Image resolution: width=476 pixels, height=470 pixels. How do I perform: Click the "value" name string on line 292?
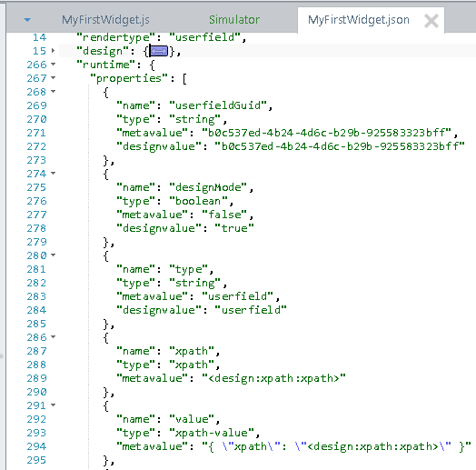click(x=192, y=419)
